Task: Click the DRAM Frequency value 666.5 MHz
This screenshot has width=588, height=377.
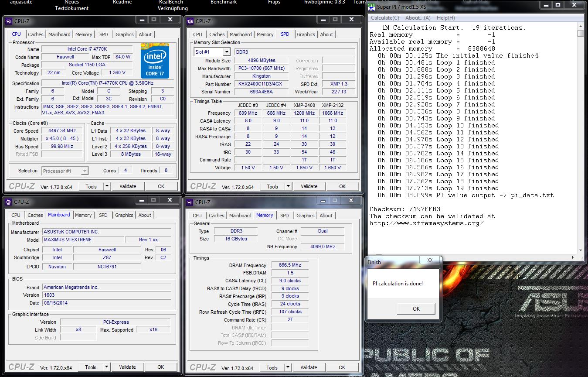Action: 290,265
